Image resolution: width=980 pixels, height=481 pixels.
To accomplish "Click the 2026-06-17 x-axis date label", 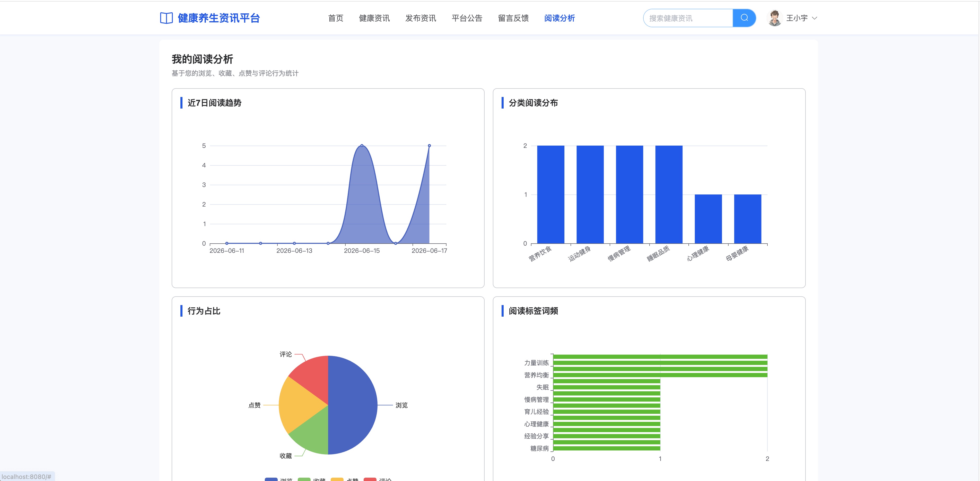I will click(429, 251).
